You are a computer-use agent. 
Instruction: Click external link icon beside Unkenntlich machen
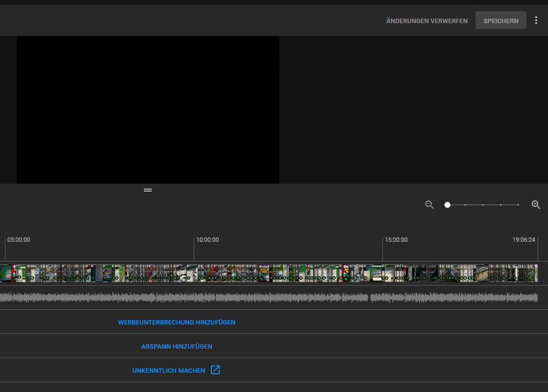(x=215, y=370)
